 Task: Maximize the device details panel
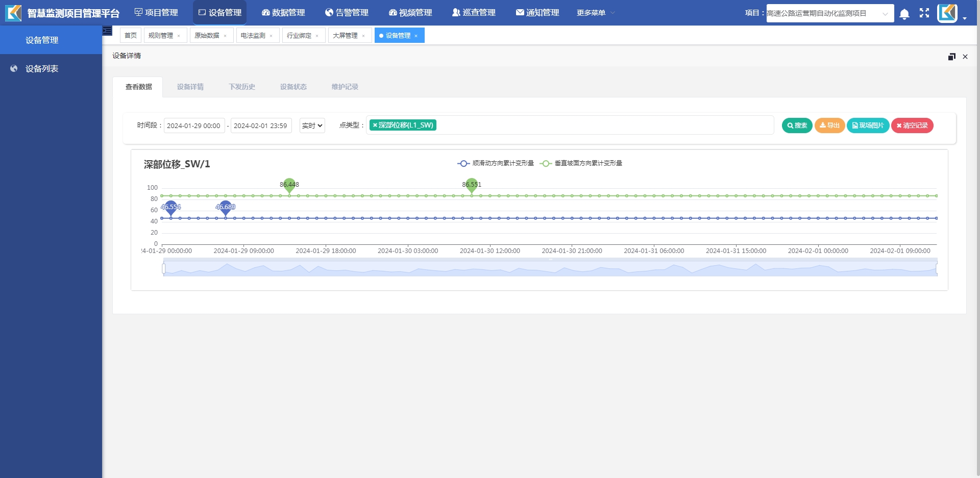click(x=951, y=57)
